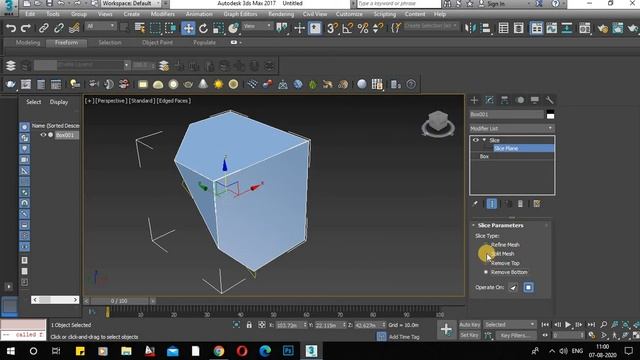Open the Edit menu

[30, 14]
